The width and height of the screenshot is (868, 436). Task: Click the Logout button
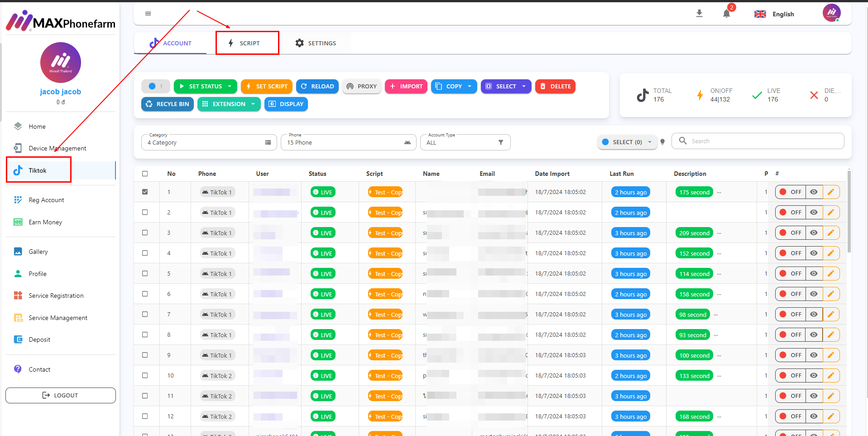[61, 395]
